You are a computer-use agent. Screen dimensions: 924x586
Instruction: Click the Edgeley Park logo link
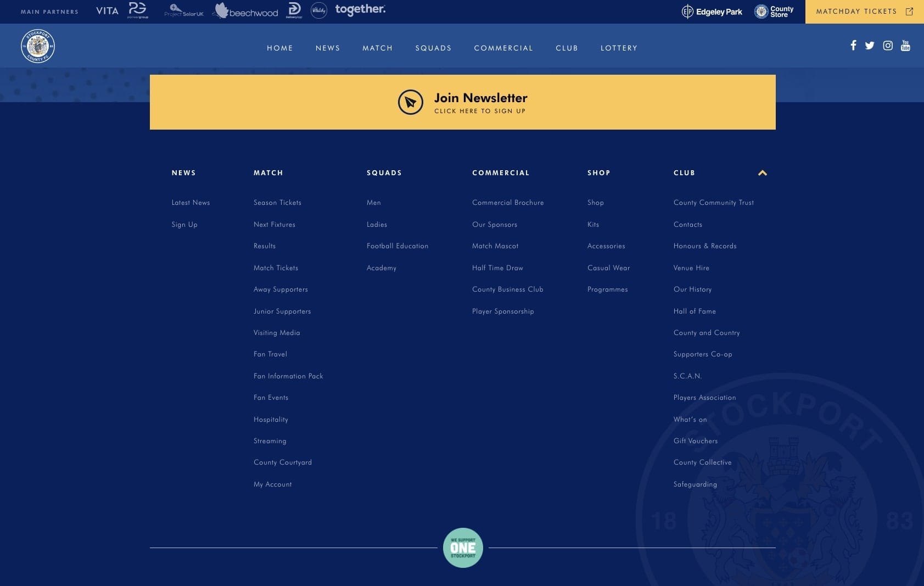pyautogui.click(x=712, y=12)
